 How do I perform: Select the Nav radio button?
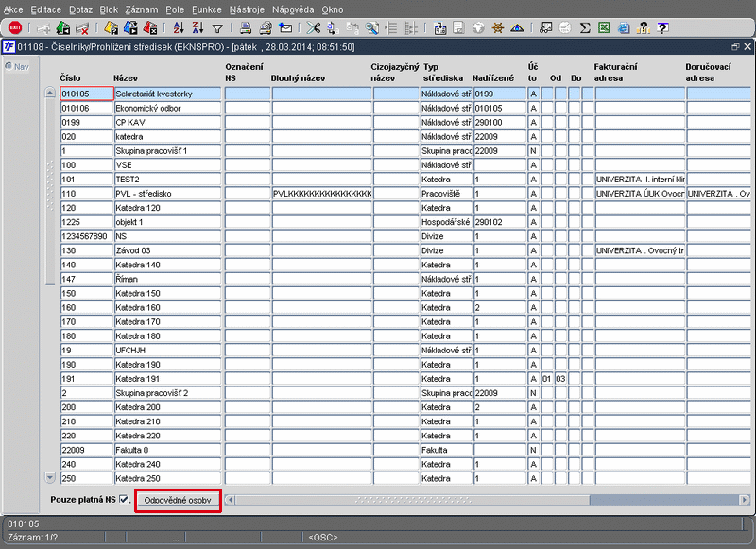9,66
